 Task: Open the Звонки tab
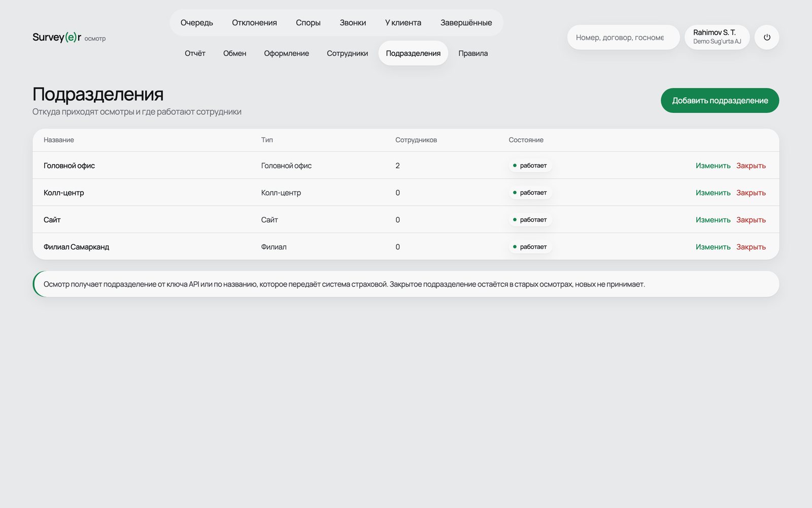coord(353,22)
